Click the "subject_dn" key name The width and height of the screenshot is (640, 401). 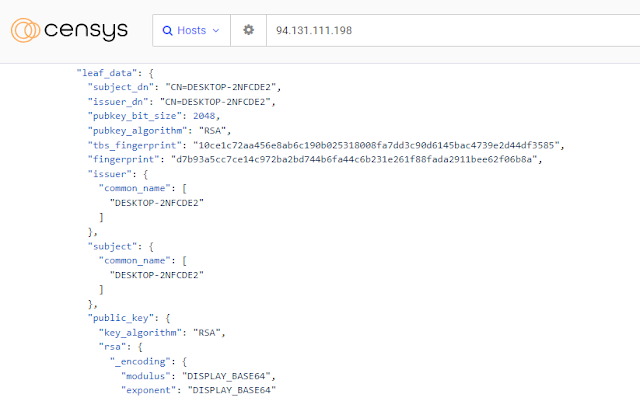(x=121, y=87)
